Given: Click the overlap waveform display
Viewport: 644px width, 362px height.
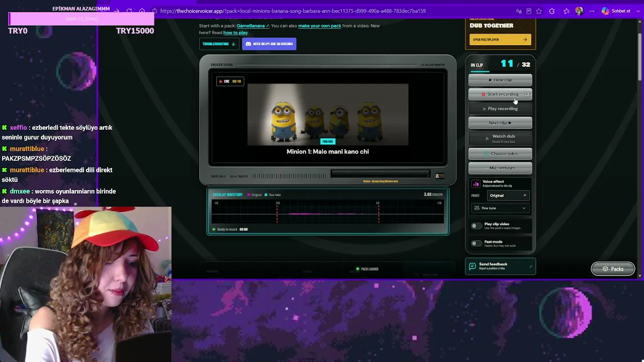Looking at the screenshot, I should pos(328,212).
